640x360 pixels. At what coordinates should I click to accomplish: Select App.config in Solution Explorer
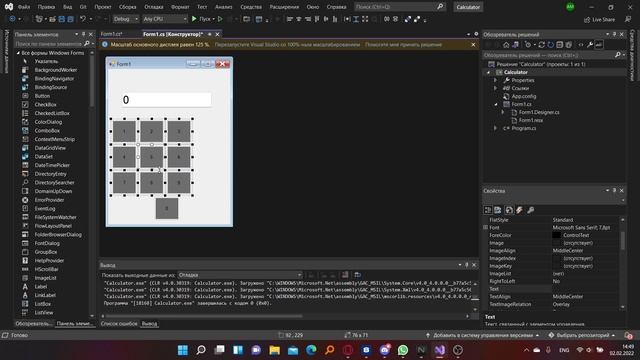tap(524, 96)
